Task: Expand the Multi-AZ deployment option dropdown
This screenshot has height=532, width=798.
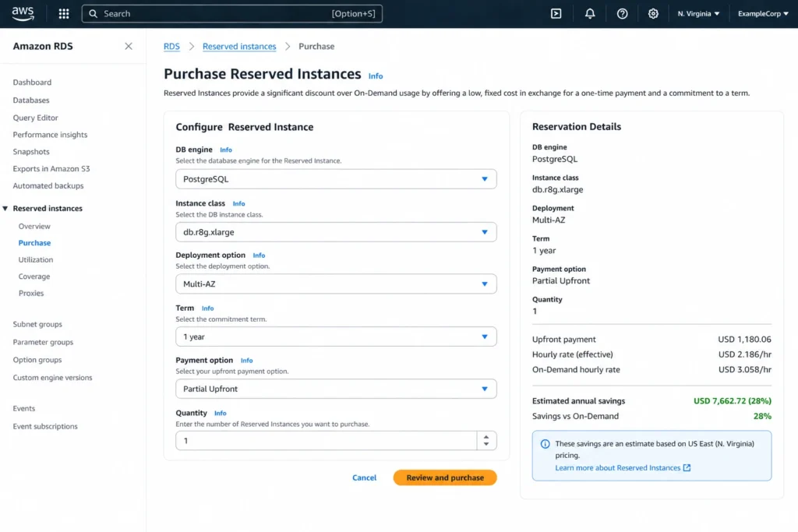Action: 335,284
